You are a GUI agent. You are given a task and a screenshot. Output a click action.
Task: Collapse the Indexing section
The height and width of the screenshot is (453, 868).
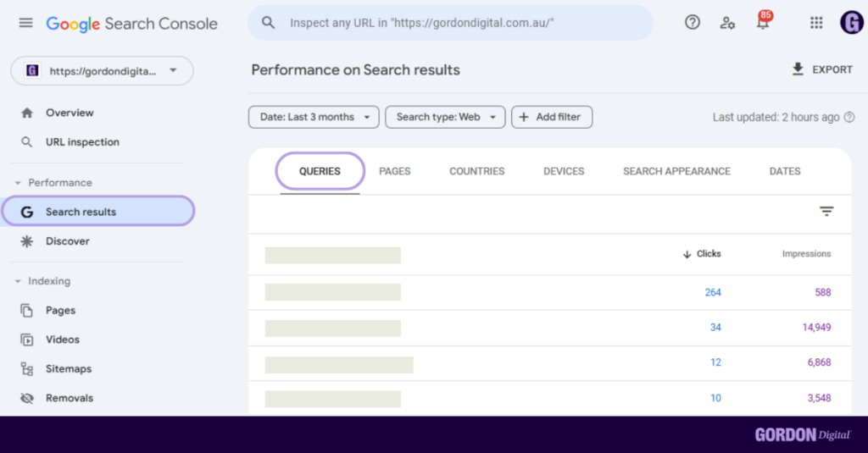[x=18, y=281]
